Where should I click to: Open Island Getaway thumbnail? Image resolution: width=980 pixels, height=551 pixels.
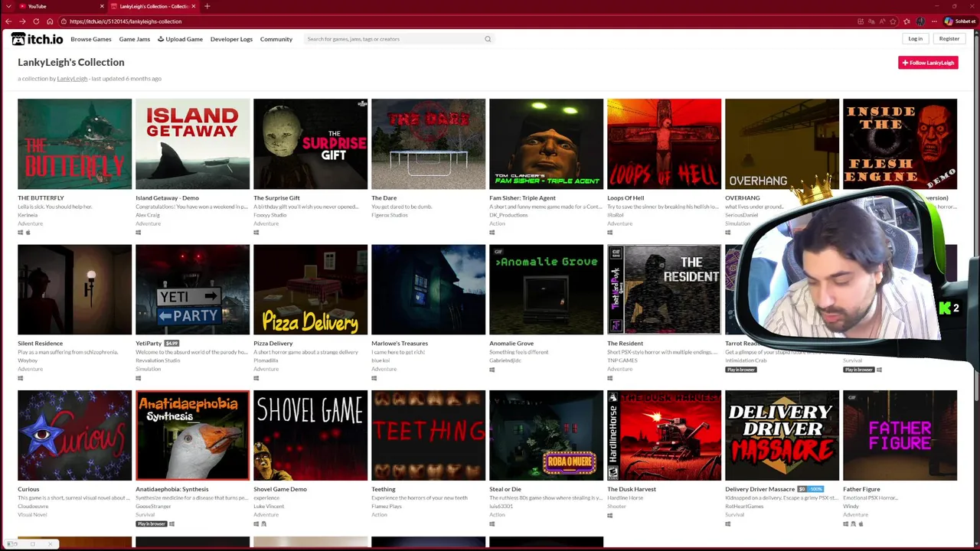[x=193, y=144]
